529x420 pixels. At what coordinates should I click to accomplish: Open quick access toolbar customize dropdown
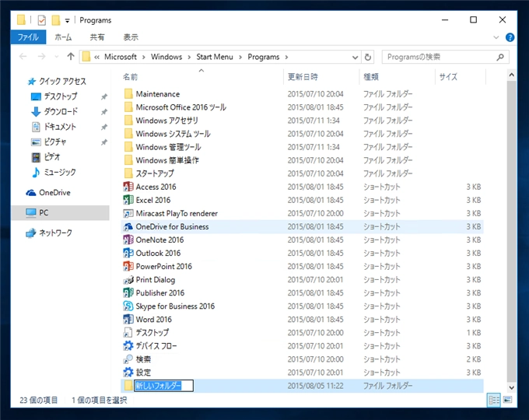[x=68, y=20]
